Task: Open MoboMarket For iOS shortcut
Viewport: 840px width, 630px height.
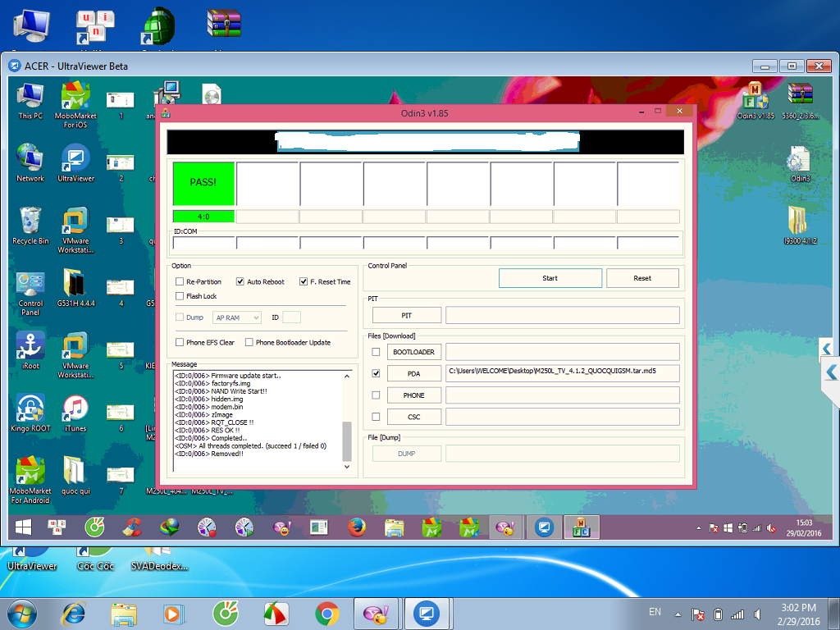Action: tap(75, 105)
